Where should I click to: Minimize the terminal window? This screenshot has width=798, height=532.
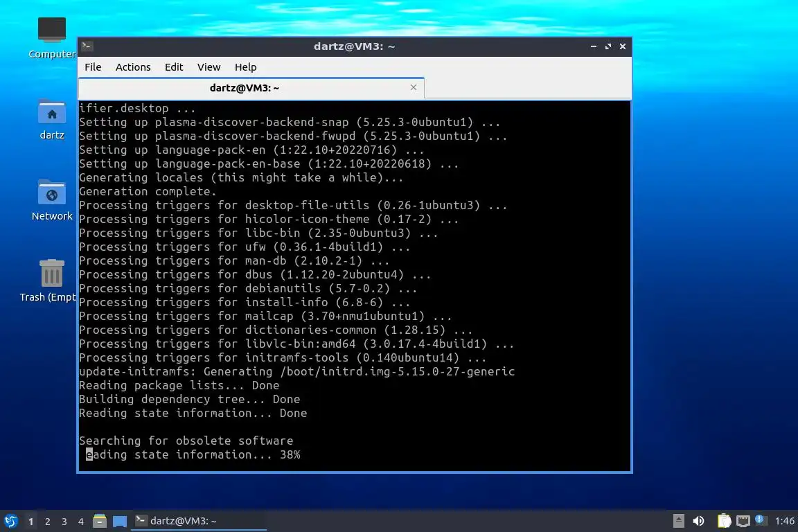pos(594,46)
